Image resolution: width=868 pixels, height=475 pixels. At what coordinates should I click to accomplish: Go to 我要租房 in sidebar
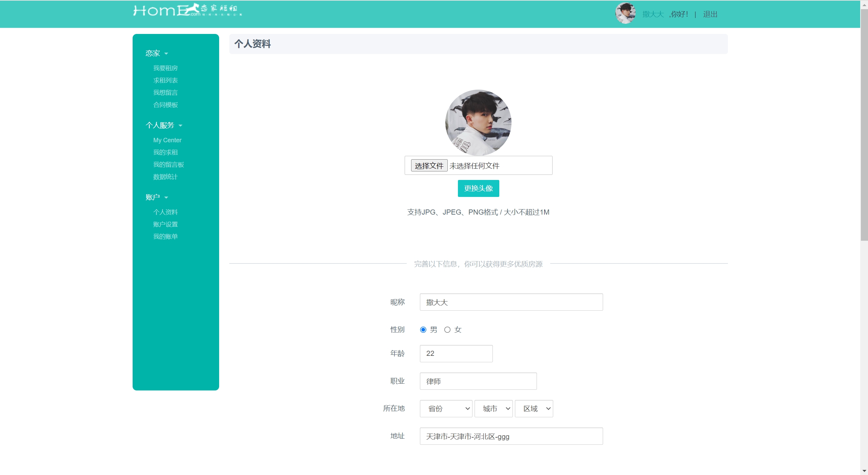pos(165,68)
